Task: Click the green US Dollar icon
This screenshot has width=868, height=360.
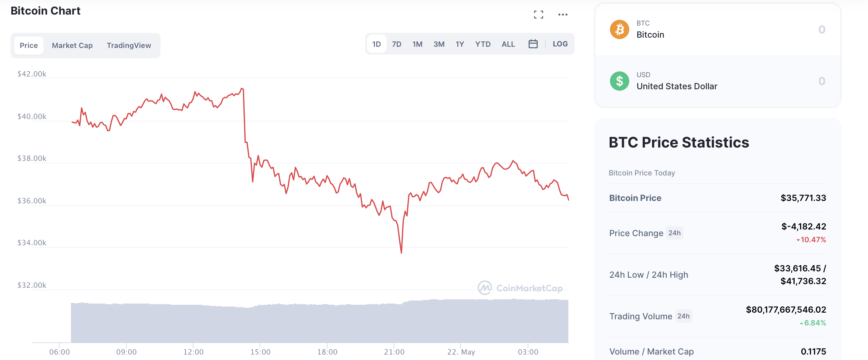Action: 619,81
